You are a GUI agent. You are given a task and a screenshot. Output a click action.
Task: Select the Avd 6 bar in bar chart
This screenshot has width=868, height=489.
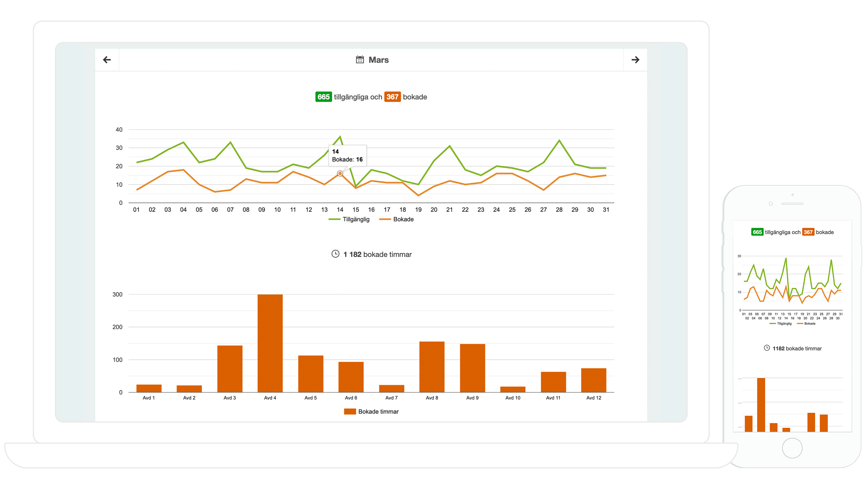point(351,377)
